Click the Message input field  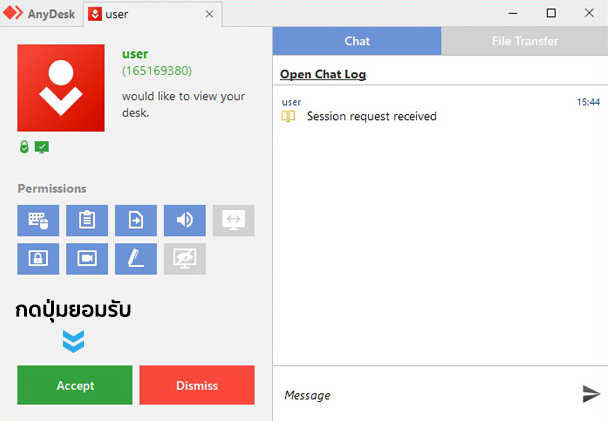coord(427,395)
